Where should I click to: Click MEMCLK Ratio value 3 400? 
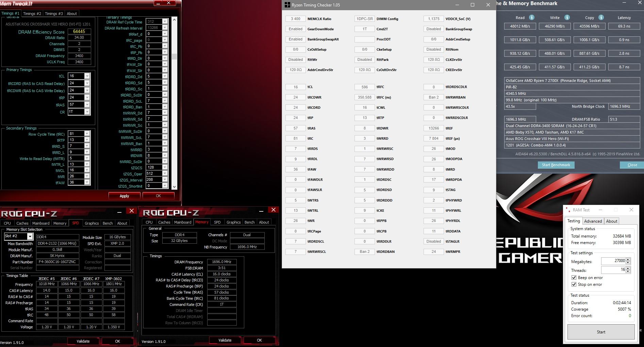(295, 19)
